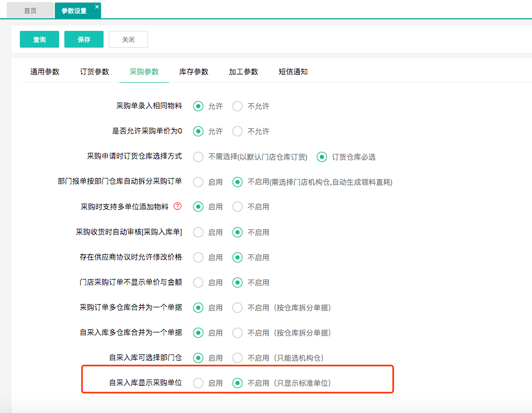This screenshot has width=532, height=413.
Task: Enable 采购收货时自动审核[采购入库单]
Action: pos(198,232)
